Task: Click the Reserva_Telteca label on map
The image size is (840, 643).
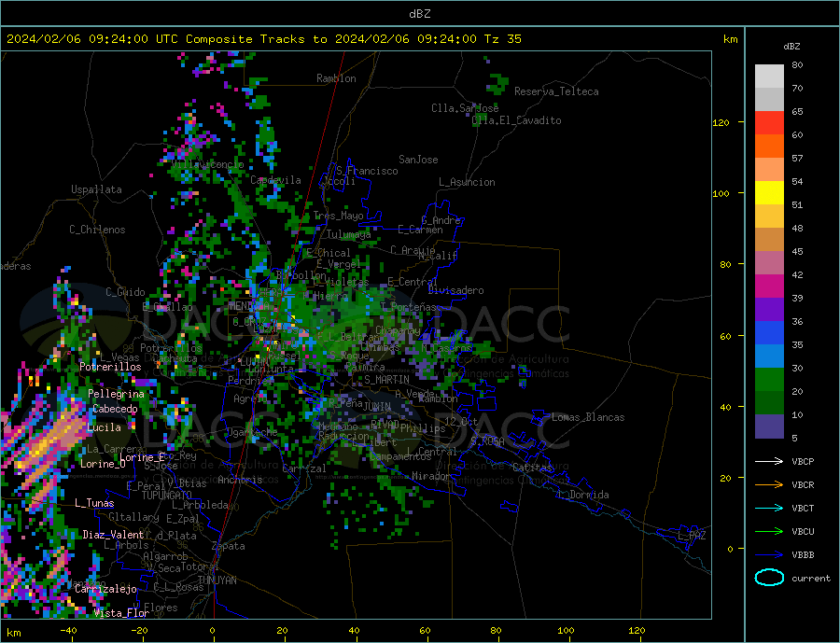Action: pyautogui.click(x=556, y=91)
